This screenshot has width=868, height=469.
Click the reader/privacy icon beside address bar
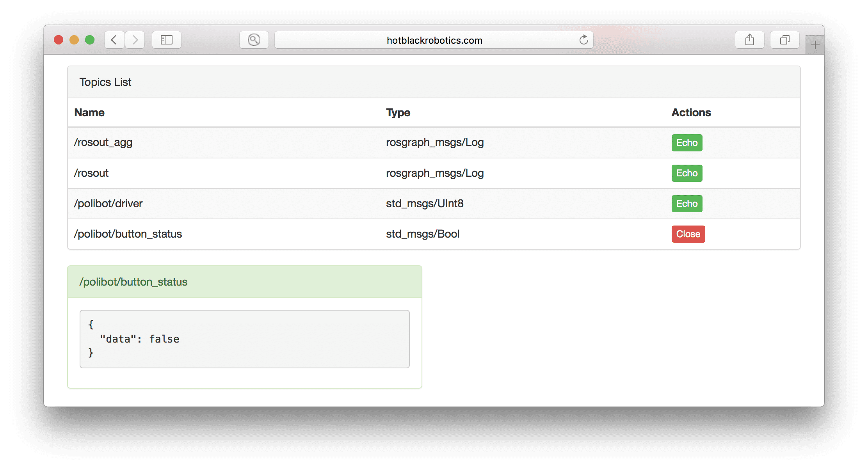(x=254, y=40)
